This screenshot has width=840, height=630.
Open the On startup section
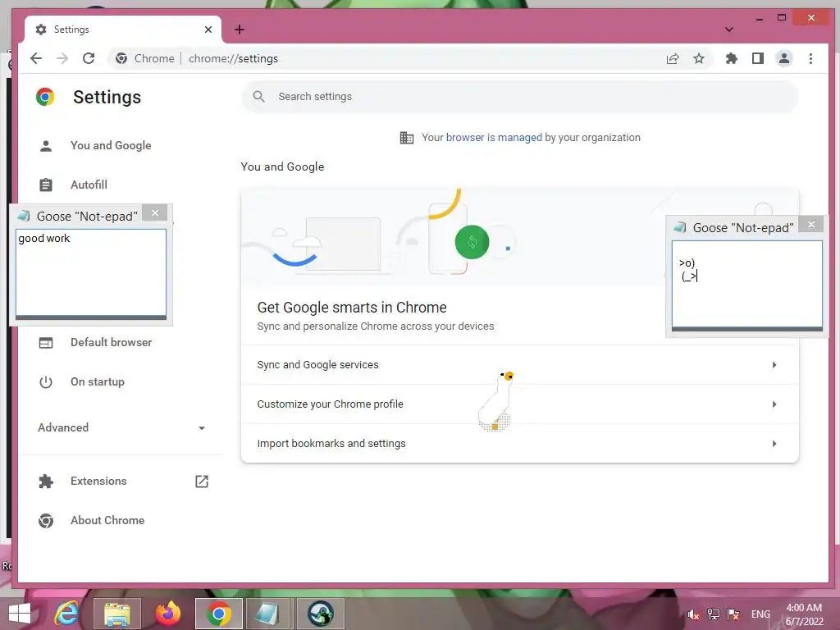98,382
